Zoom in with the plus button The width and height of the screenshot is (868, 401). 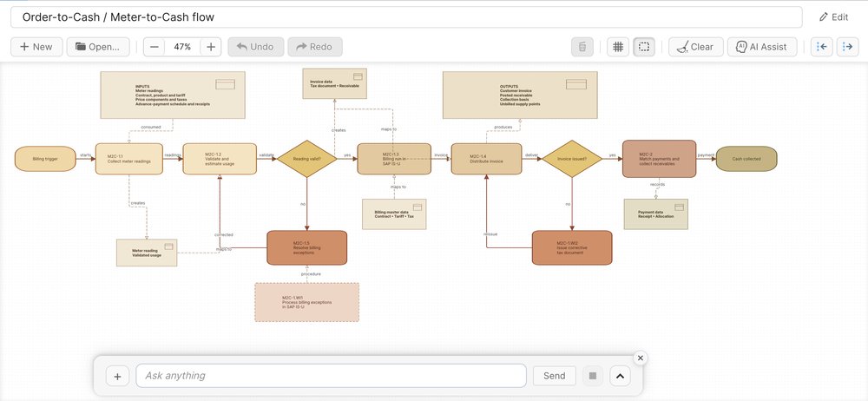(x=211, y=47)
